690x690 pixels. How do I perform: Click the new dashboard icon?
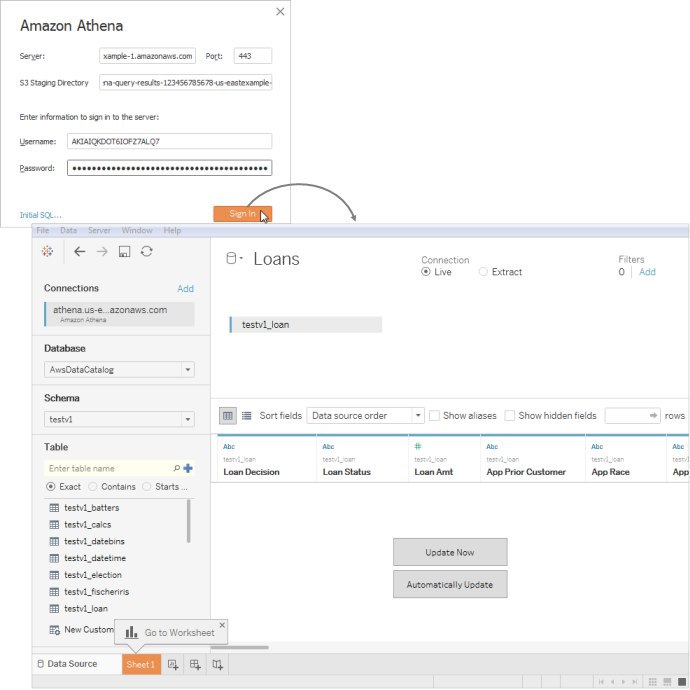click(x=196, y=664)
